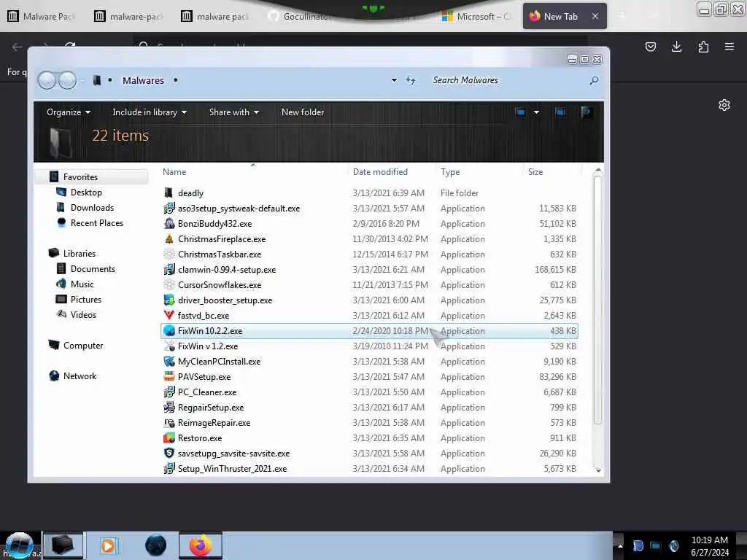Click the ReimageRepair.exe icon
Viewport: 747px width, 560px height.
click(x=169, y=422)
